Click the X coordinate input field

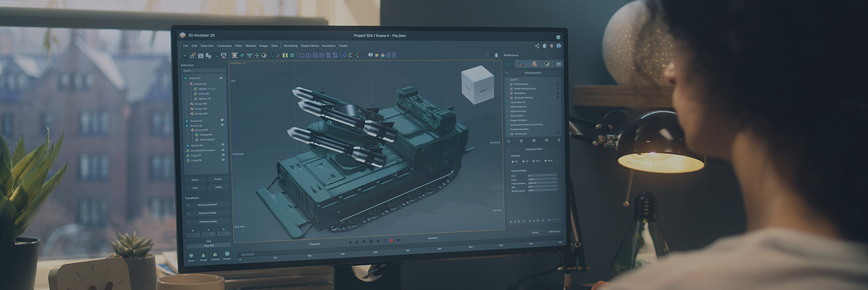tap(193, 235)
